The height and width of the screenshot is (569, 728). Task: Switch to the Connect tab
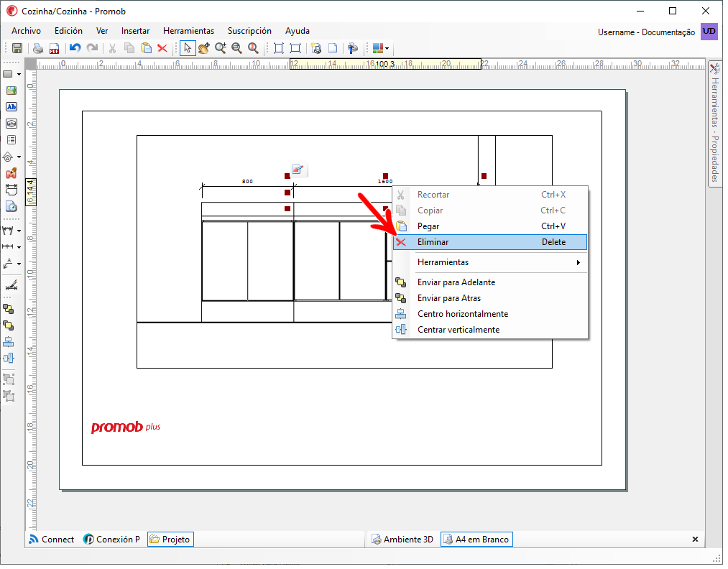52,540
